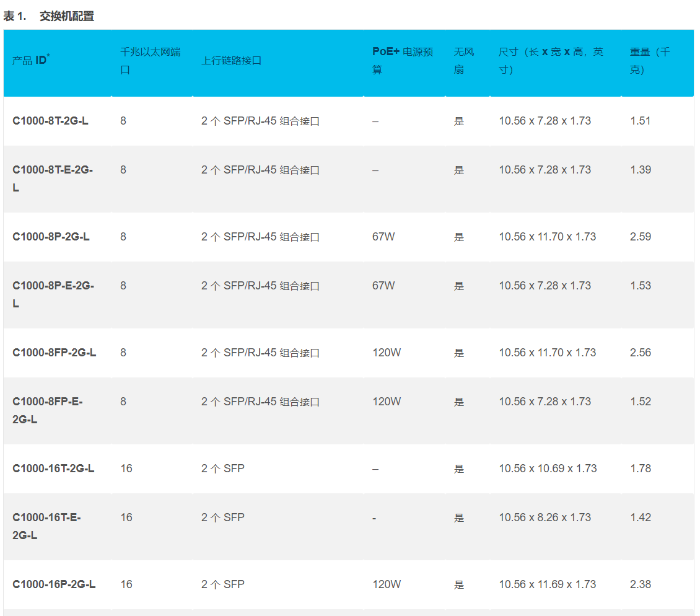
Task: Click 2 个 SFP in C1000-16P-2G-L row
Action: click(x=223, y=584)
